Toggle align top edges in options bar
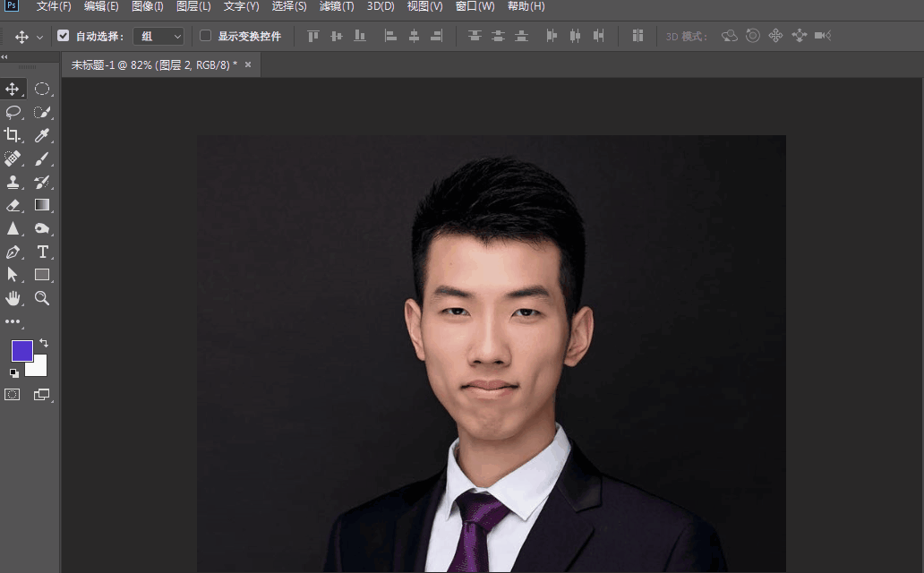 [312, 36]
